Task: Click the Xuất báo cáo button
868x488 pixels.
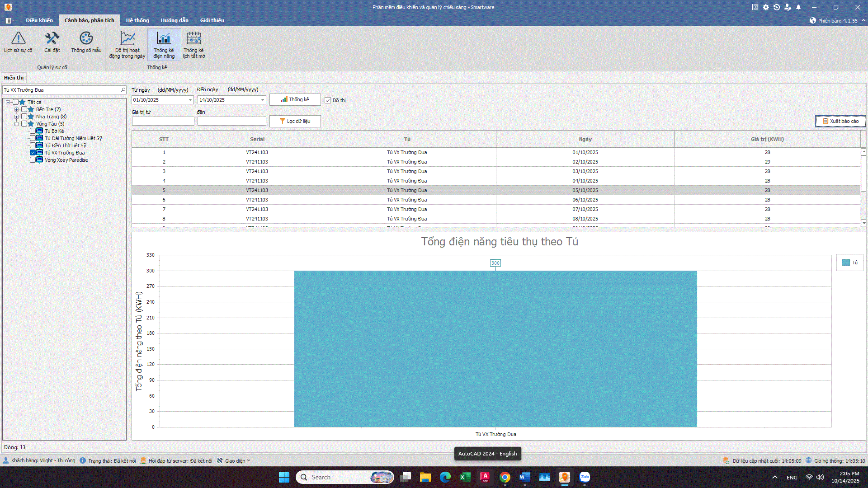Action: [840, 121]
